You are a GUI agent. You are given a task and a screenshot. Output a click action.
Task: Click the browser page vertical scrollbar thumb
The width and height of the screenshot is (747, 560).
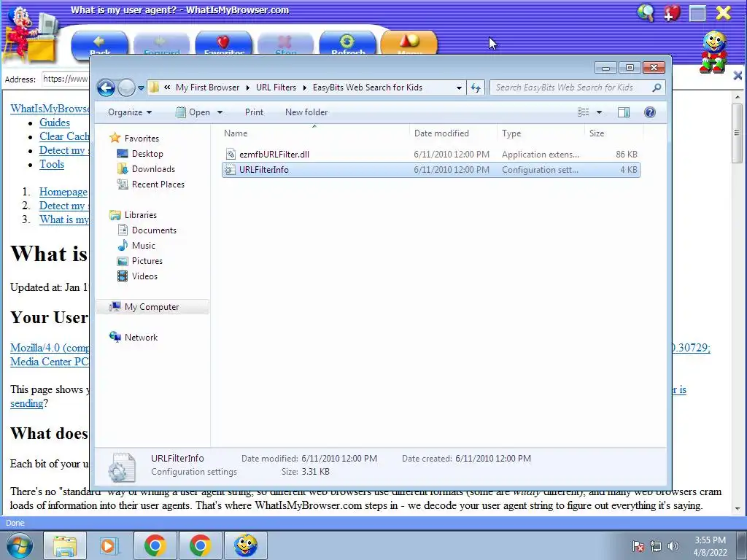(x=738, y=133)
